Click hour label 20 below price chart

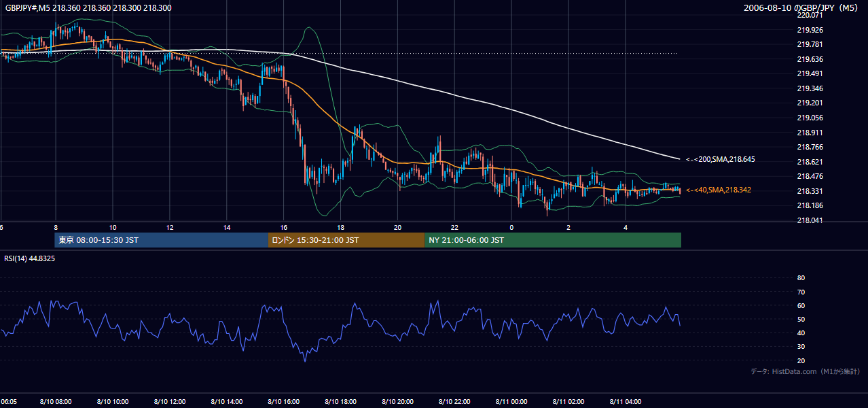click(x=398, y=227)
